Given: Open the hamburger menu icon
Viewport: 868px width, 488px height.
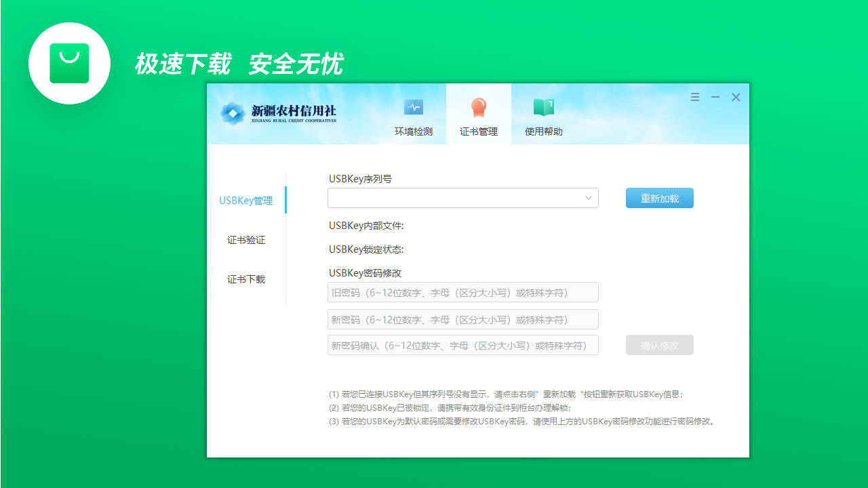Looking at the screenshot, I should [694, 97].
